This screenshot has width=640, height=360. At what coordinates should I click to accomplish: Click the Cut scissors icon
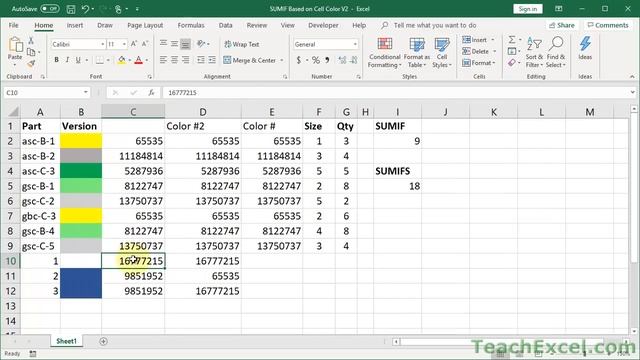[x=31, y=41]
